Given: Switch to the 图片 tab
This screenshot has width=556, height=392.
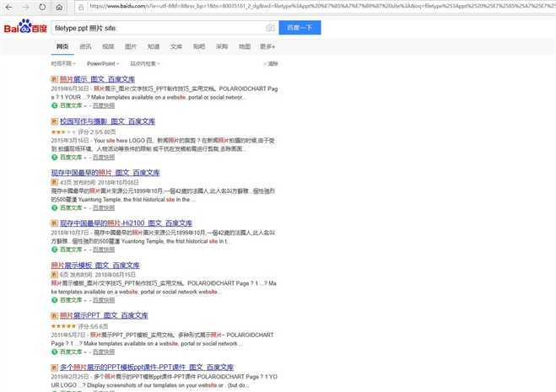Looking at the screenshot, I should [131, 46].
